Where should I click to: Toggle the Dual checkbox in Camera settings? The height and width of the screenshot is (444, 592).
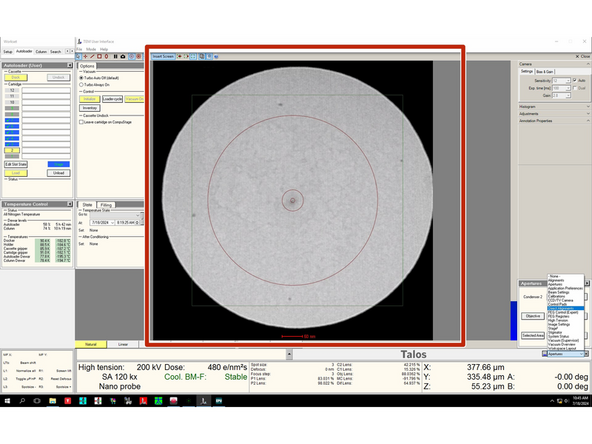coord(575,88)
